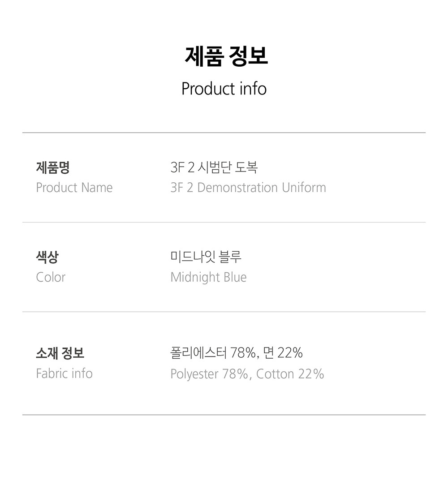This screenshot has width=448, height=489.
Task: Click the divider between Product Name and Color
Action: click(x=224, y=222)
